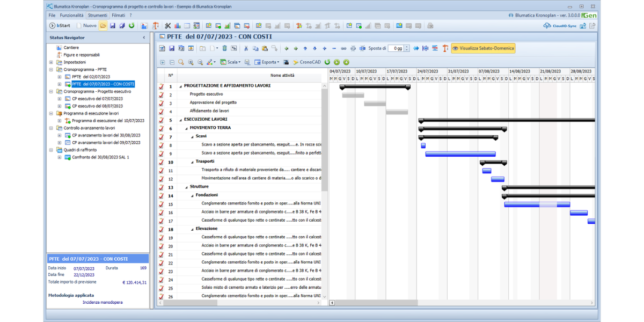Open the Funzionalità menu
Screen dimensions: 644x322
pyautogui.click(x=71, y=16)
